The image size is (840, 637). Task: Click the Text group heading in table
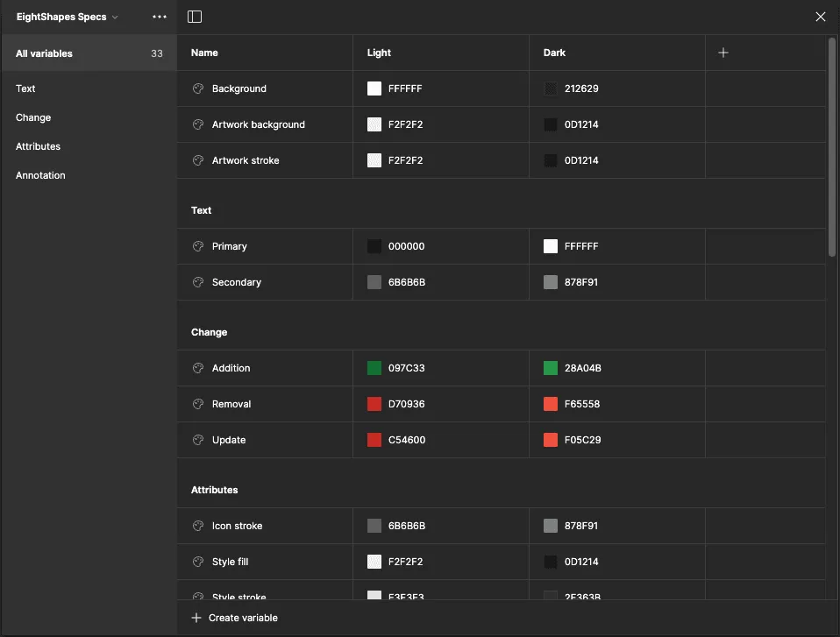pos(201,210)
